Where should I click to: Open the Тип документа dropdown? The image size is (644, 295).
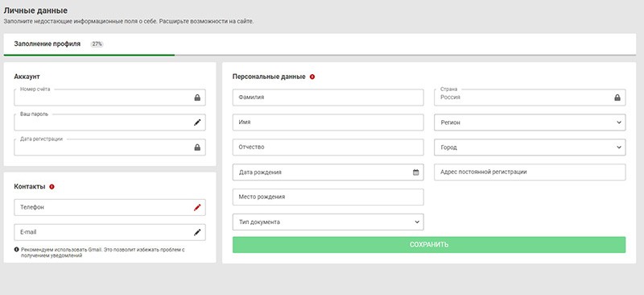328,222
